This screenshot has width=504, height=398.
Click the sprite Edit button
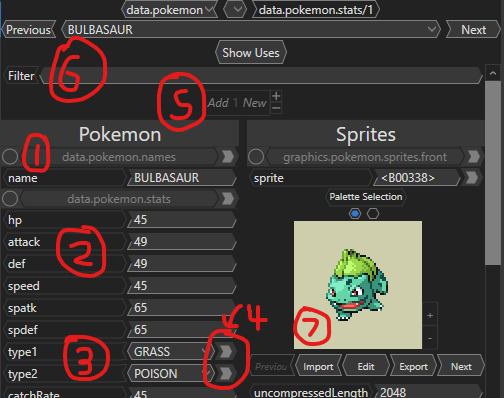pos(366,367)
